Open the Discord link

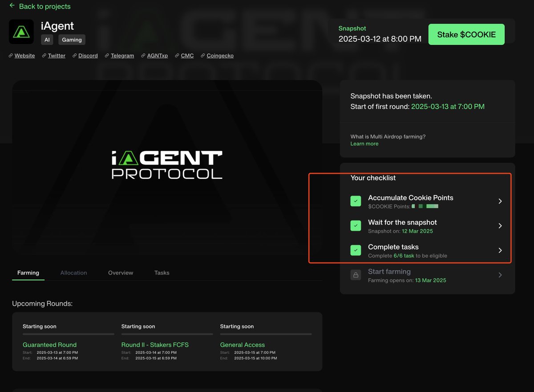pos(88,56)
